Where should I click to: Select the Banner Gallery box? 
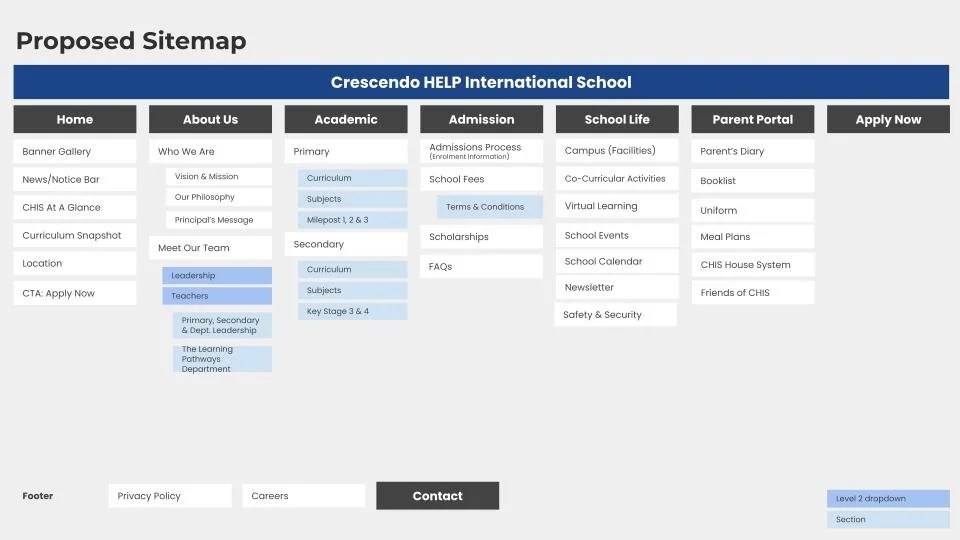pos(75,151)
